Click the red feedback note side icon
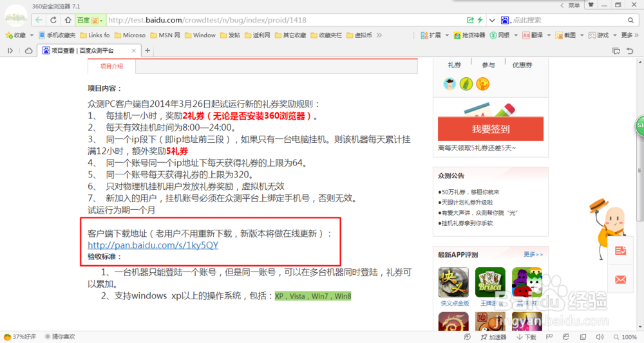 (x=621, y=251)
